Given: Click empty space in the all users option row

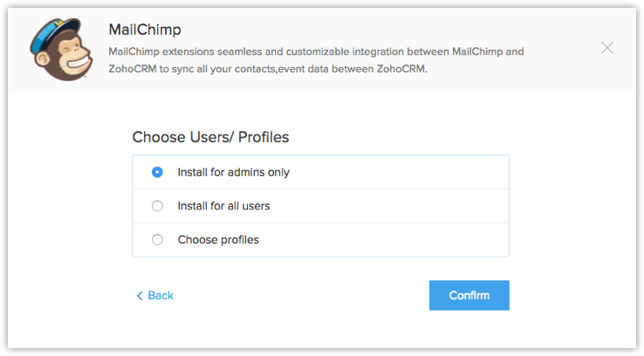Looking at the screenshot, I should [389, 206].
